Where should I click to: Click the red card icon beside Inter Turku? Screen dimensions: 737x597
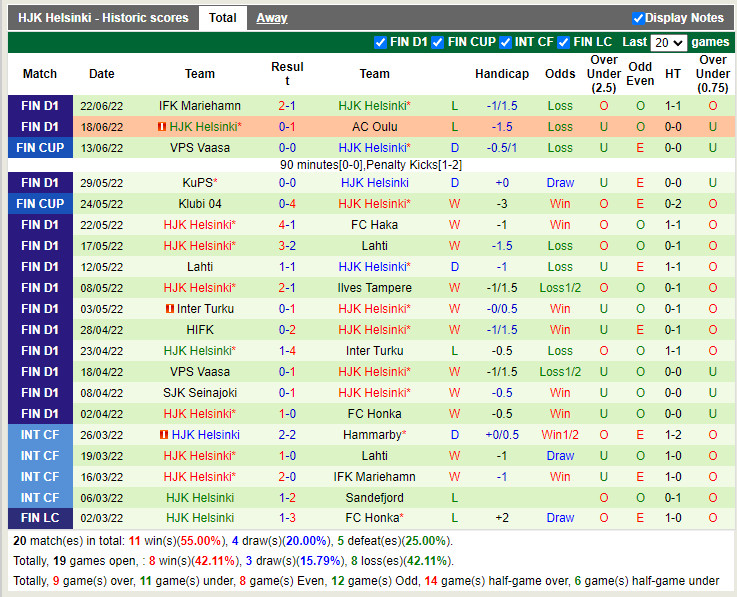(x=170, y=309)
